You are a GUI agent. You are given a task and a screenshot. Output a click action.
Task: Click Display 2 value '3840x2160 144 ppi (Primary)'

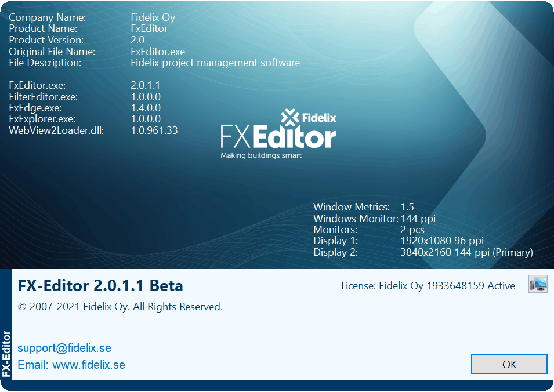point(467,252)
